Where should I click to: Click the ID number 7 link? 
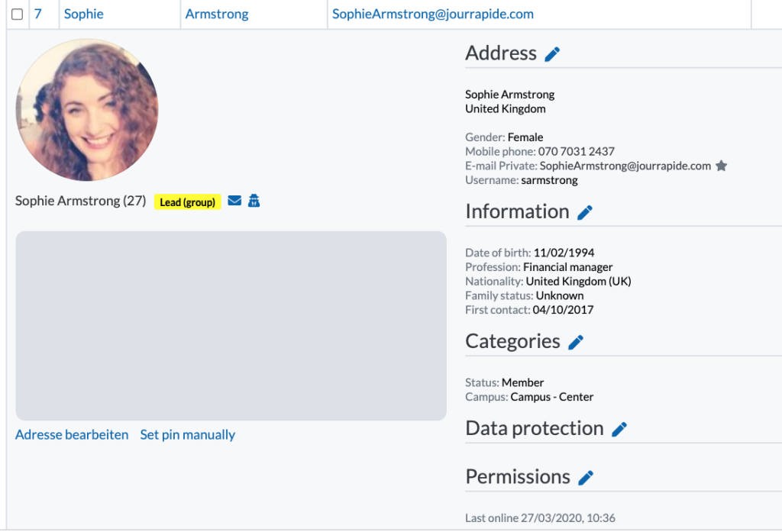pyautogui.click(x=38, y=14)
